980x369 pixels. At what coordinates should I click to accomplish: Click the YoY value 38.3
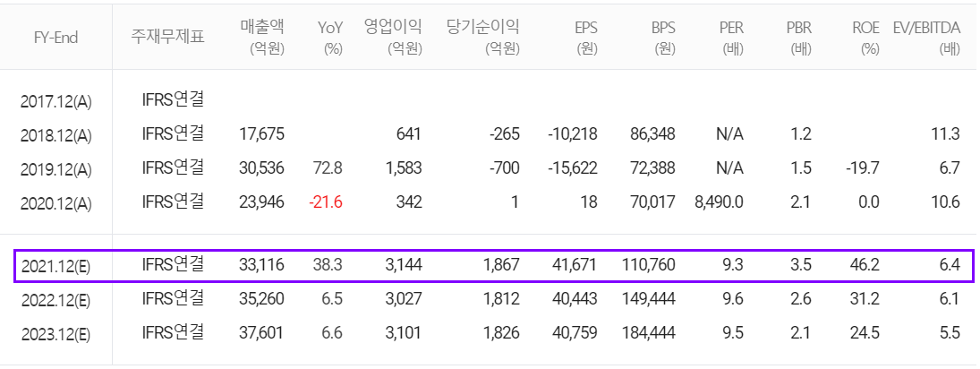point(328,265)
